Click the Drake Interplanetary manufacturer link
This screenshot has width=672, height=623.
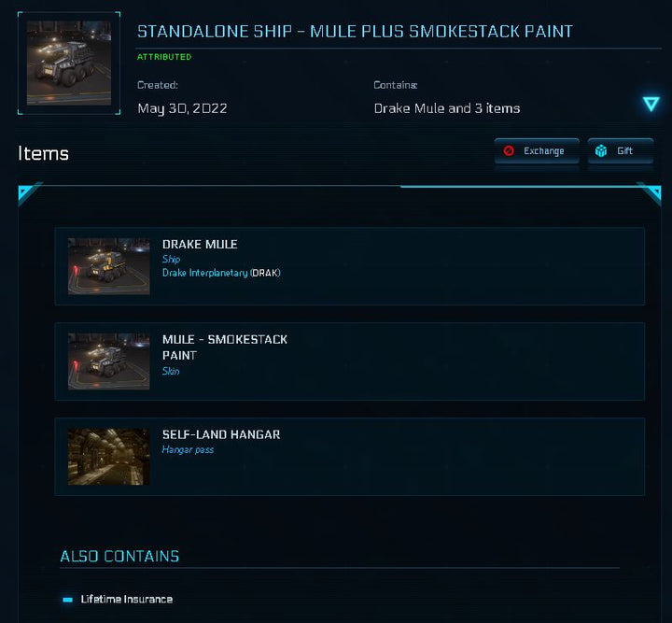pyautogui.click(x=204, y=273)
